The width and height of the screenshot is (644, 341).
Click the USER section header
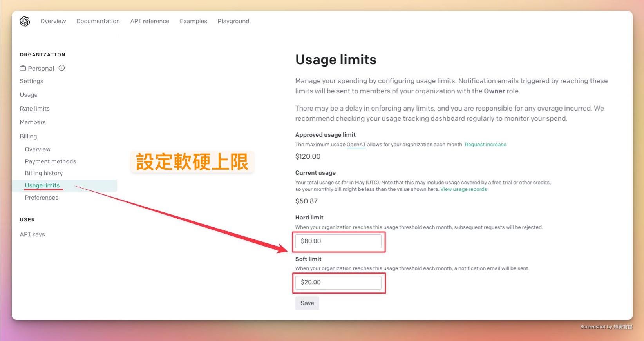tap(27, 220)
